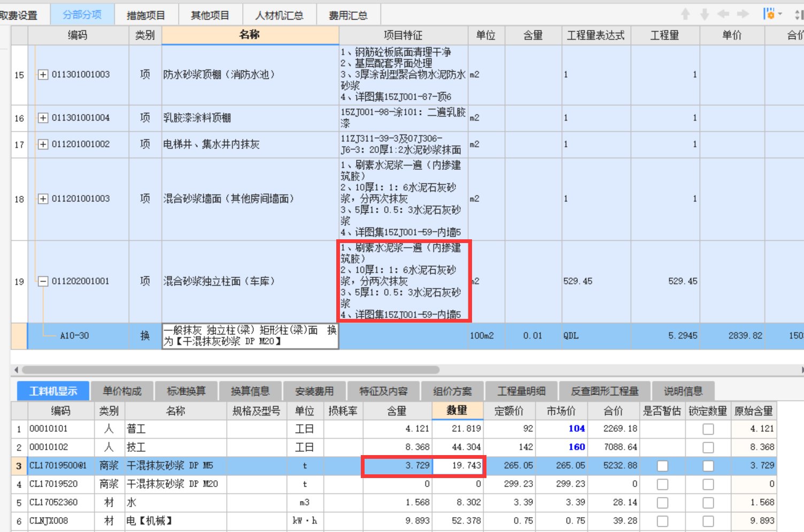Open the column settings gear icon
The image size is (804, 532).
pos(769,14)
